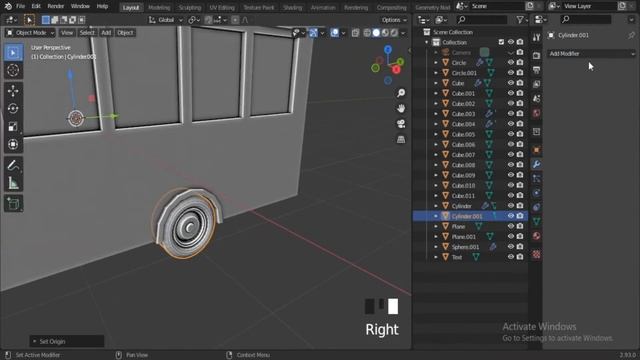Screen dimensions: 640x360
Task: Activate the Cursor tool
Action: [13, 70]
